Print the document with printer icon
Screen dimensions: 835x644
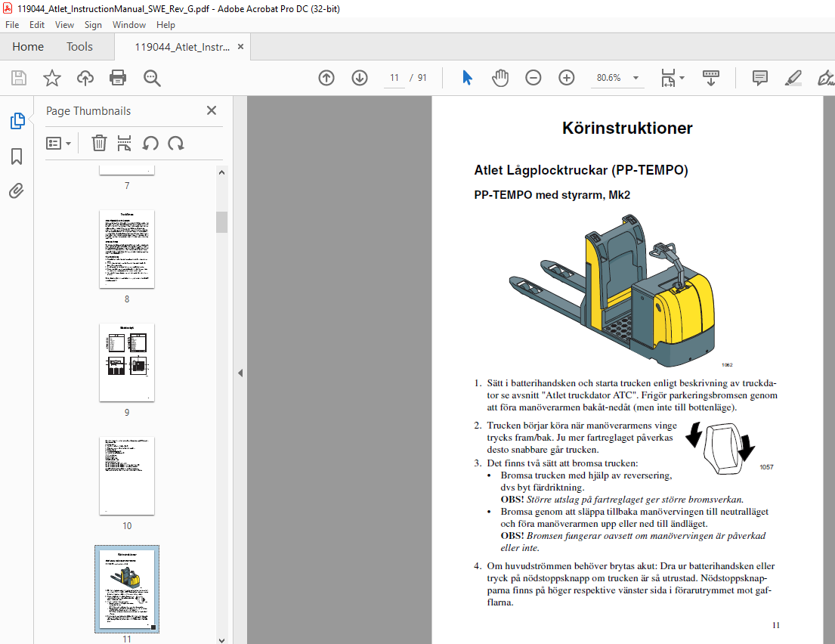[x=118, y=78]
